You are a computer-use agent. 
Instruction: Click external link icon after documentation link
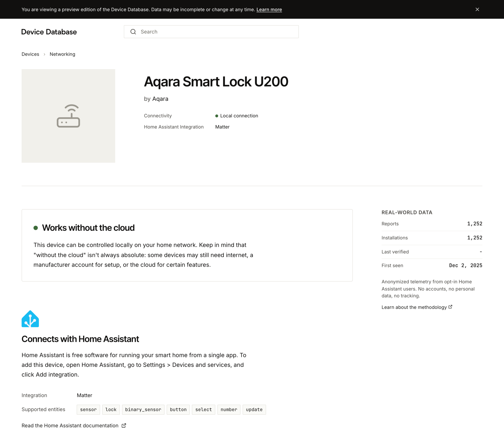(124, 426)
